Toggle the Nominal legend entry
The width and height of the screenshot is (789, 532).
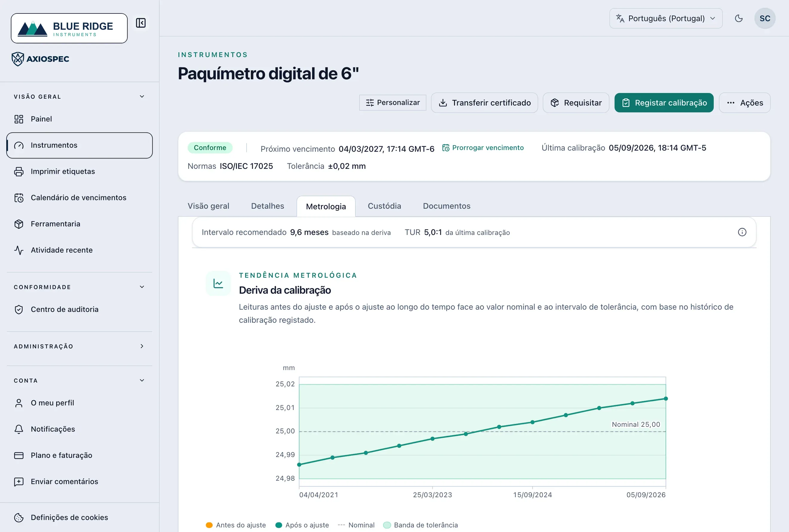point(356,525)
